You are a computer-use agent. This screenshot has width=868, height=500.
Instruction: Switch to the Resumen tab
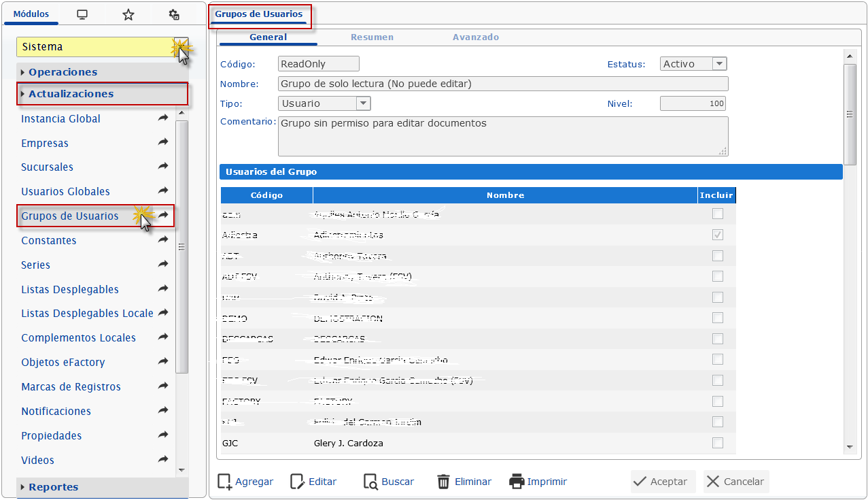click(x=372, y=37)
